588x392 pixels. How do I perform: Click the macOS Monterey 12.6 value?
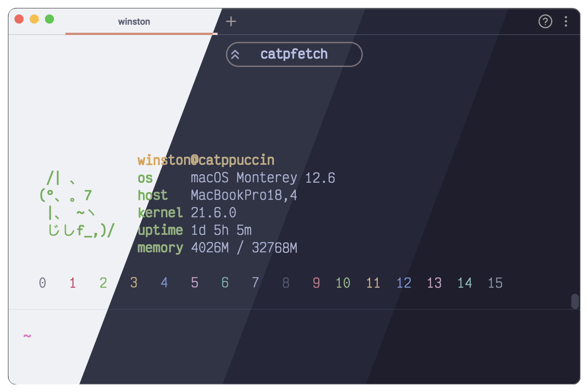(x=263, y=178)
